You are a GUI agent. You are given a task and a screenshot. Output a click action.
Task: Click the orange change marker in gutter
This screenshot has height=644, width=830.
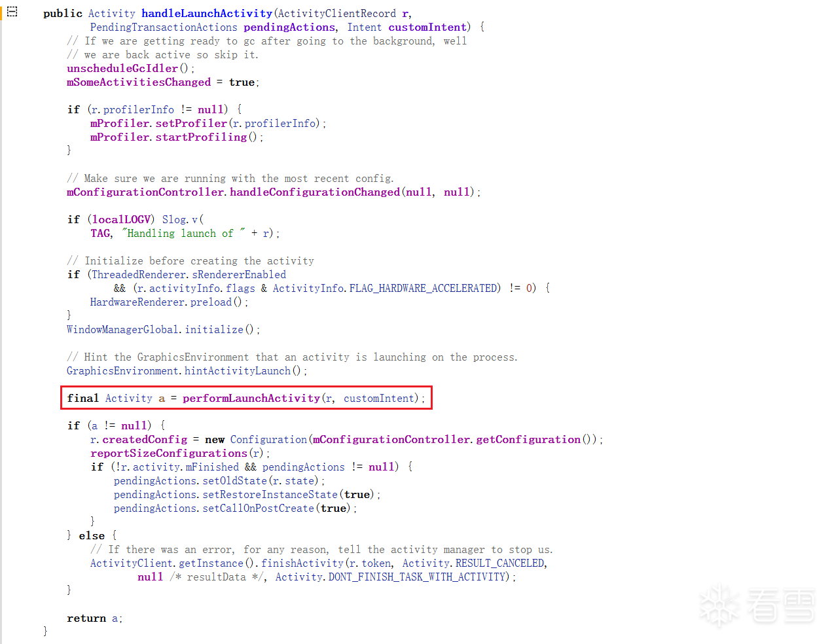(x=1, y=10)
